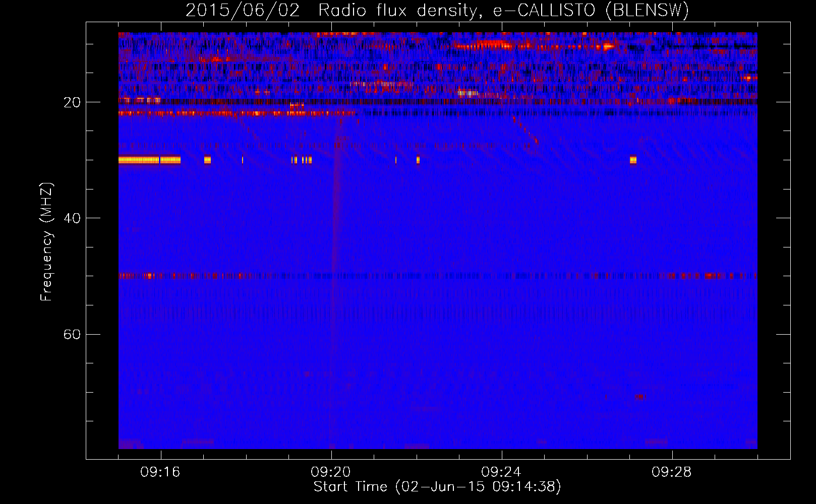The image size is (816, 504).
Task: Click the long yellow burst at 30 MHz near 09:15
Action: pos(149,160)
